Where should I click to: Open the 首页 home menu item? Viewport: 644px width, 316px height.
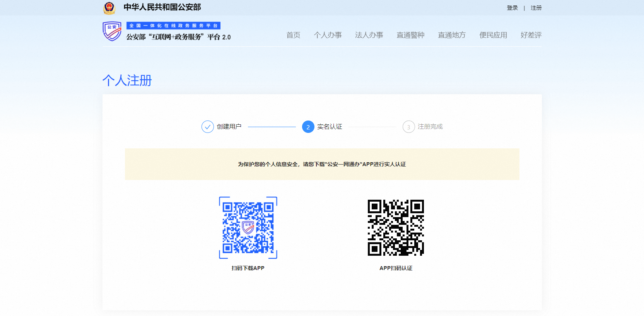coord(293,35)
